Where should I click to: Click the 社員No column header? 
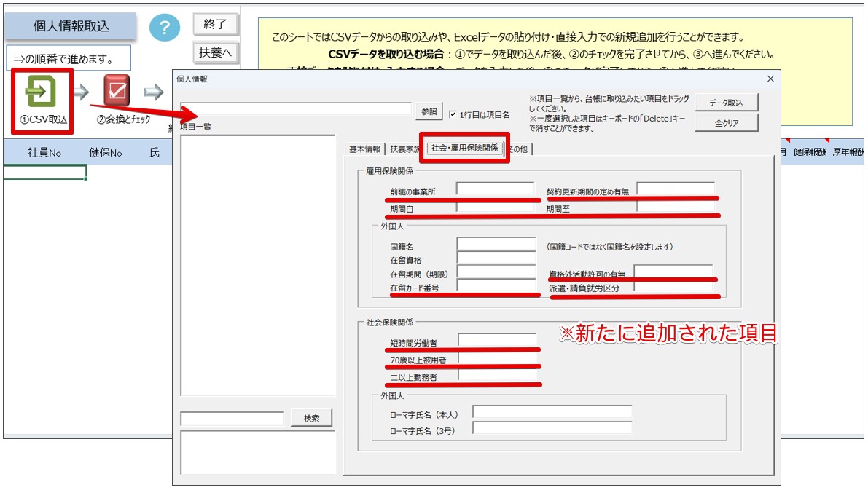click(x=44, y=153)
